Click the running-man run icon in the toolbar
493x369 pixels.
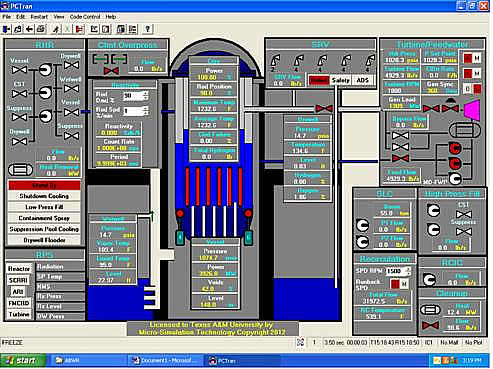click(x=56, y=29)
